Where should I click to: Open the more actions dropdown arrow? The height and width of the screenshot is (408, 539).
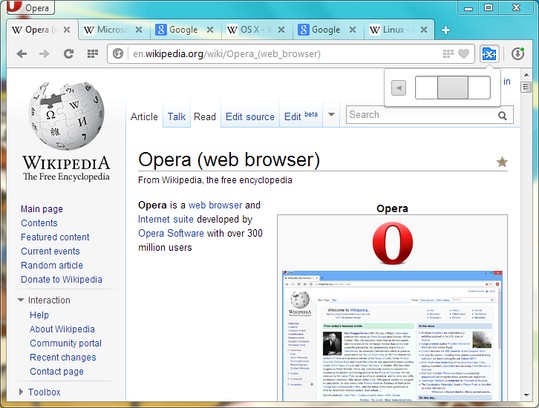click(331, 114)
